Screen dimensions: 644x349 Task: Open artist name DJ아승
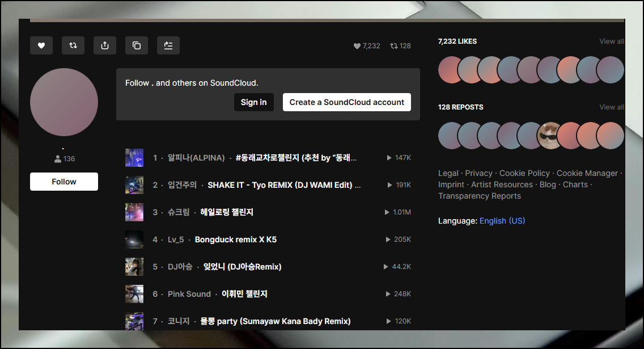point(180,267)
